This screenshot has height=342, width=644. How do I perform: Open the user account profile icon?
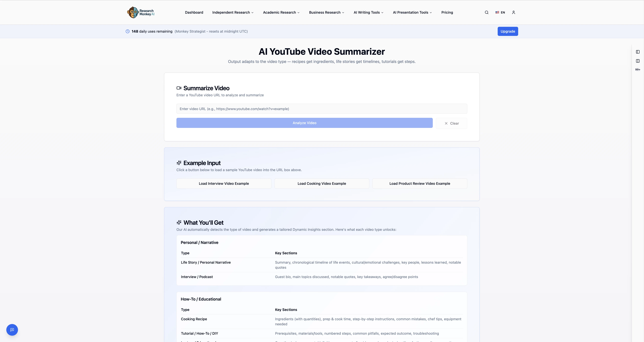click(513, 13)
